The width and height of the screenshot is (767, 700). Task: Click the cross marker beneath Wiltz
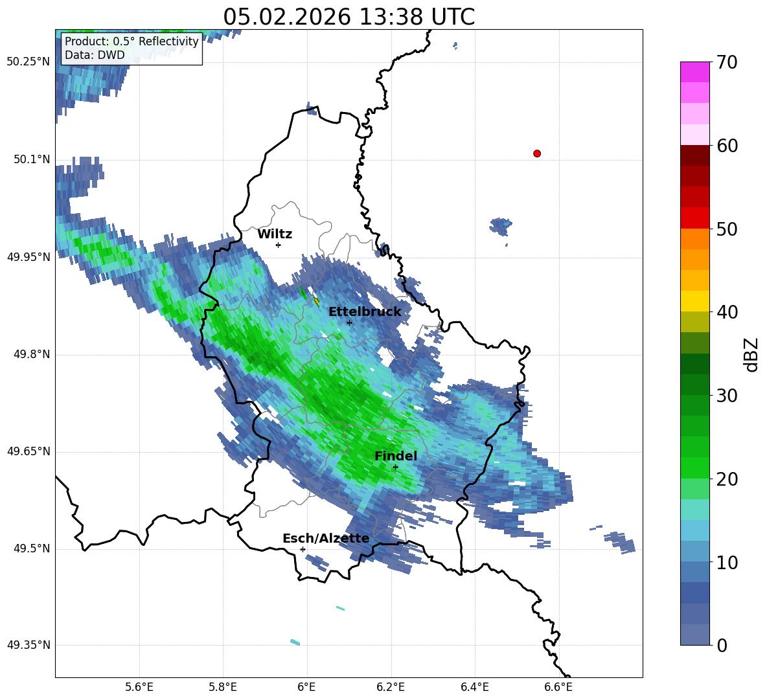(x=279, y=245)
